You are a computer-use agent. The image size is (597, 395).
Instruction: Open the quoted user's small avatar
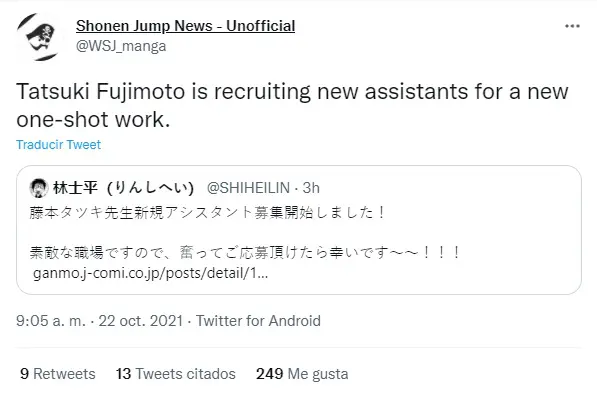(39, 188)
